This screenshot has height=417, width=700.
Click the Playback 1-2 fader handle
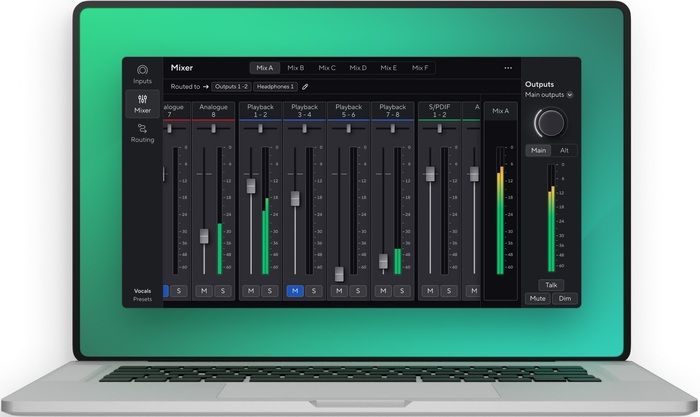250,185
